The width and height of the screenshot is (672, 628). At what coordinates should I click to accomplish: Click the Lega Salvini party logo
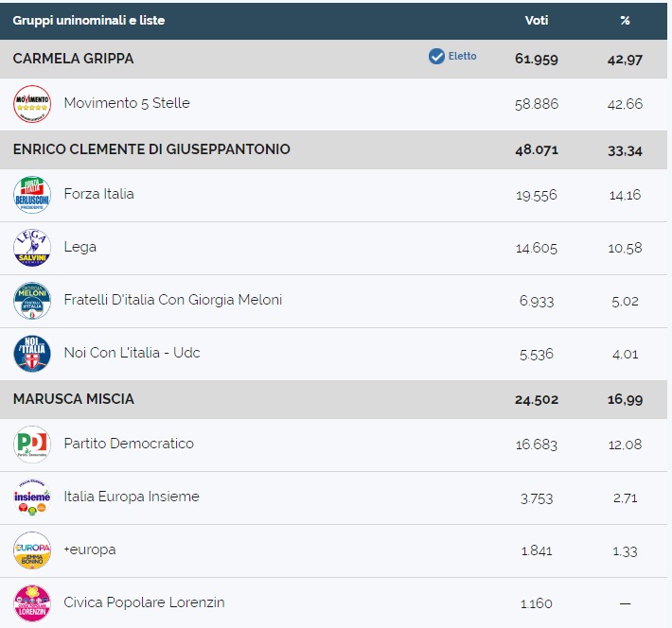point(32,248)
